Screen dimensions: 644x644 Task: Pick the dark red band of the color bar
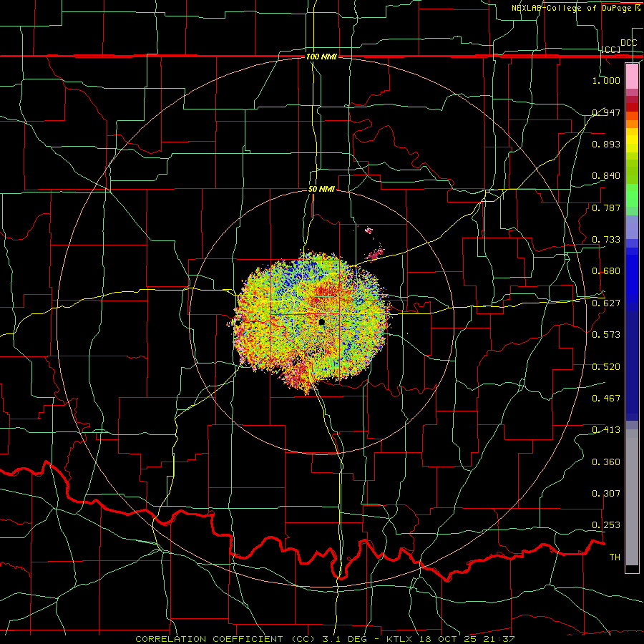pyautogui.click(x=632, y=107)
